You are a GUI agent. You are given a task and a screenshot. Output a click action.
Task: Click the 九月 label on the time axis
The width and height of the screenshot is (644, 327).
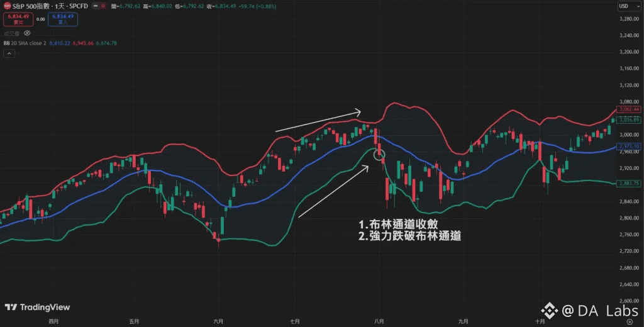(463, 322)
